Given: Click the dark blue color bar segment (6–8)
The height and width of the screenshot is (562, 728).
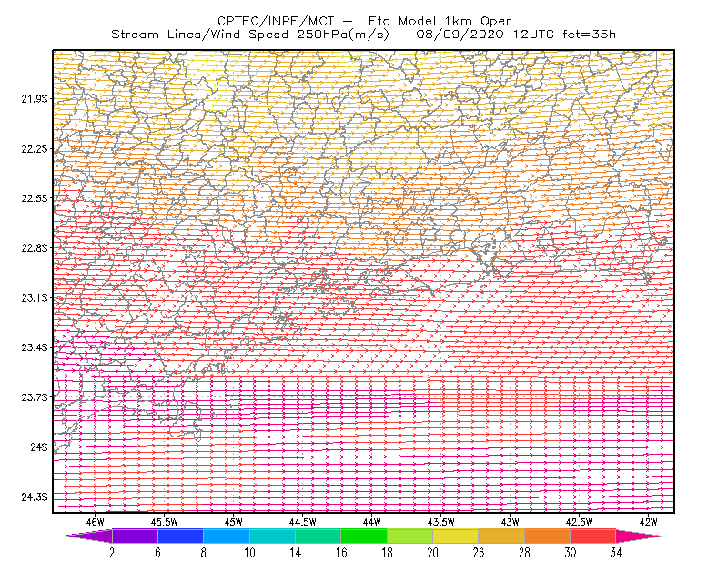Looking at the screenshot, I should pyautogui.click(x=180, y=536).
